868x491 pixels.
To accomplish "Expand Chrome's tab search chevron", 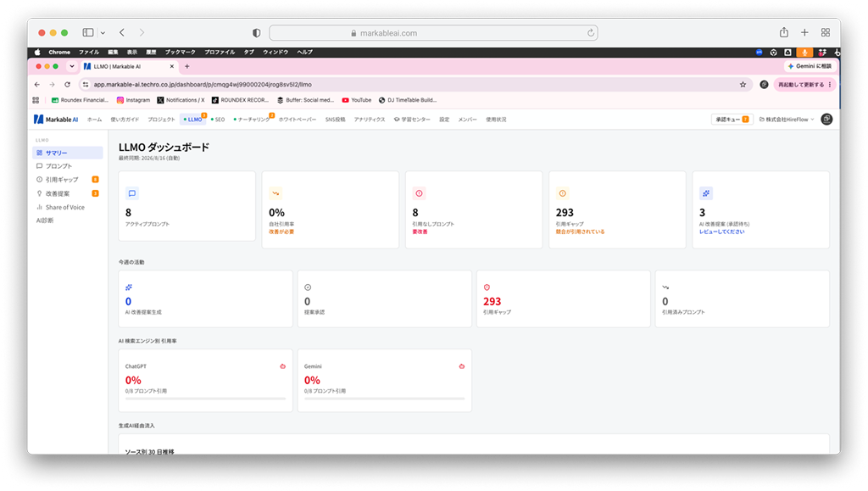I will point(72,66).
